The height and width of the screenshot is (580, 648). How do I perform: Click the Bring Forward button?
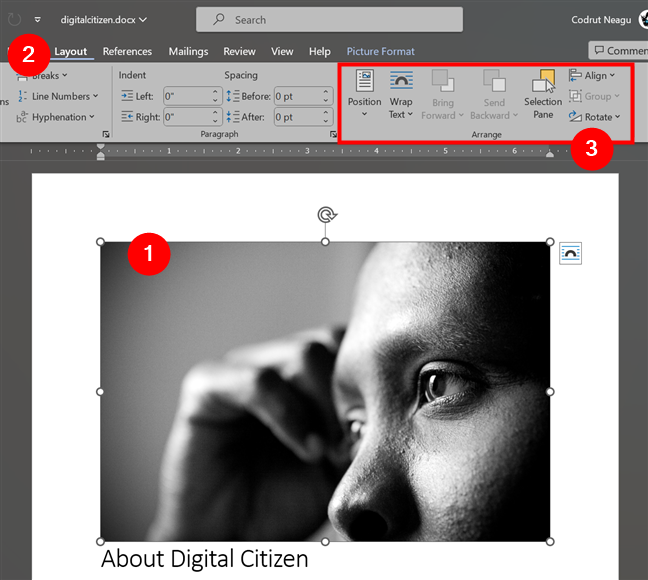(442, 94)
